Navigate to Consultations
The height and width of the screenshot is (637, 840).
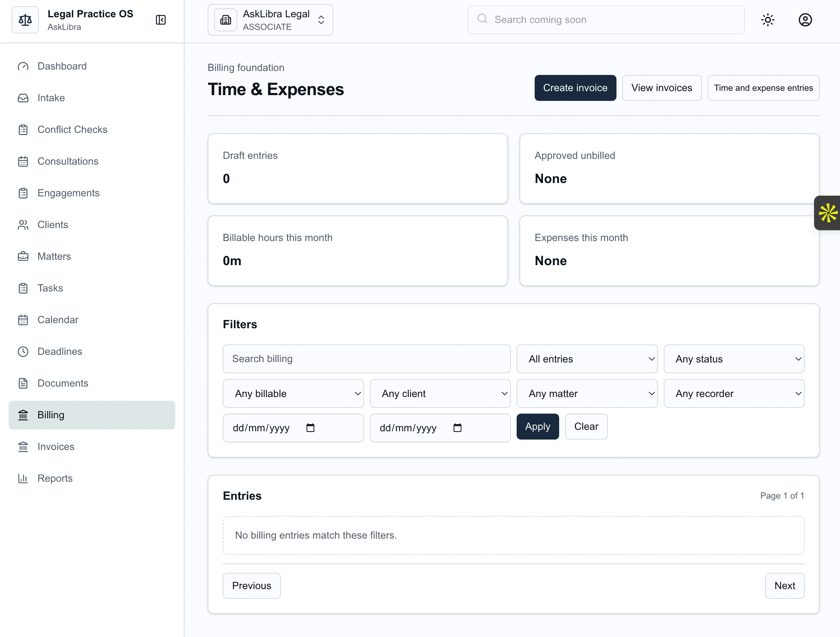click(92, 161)
